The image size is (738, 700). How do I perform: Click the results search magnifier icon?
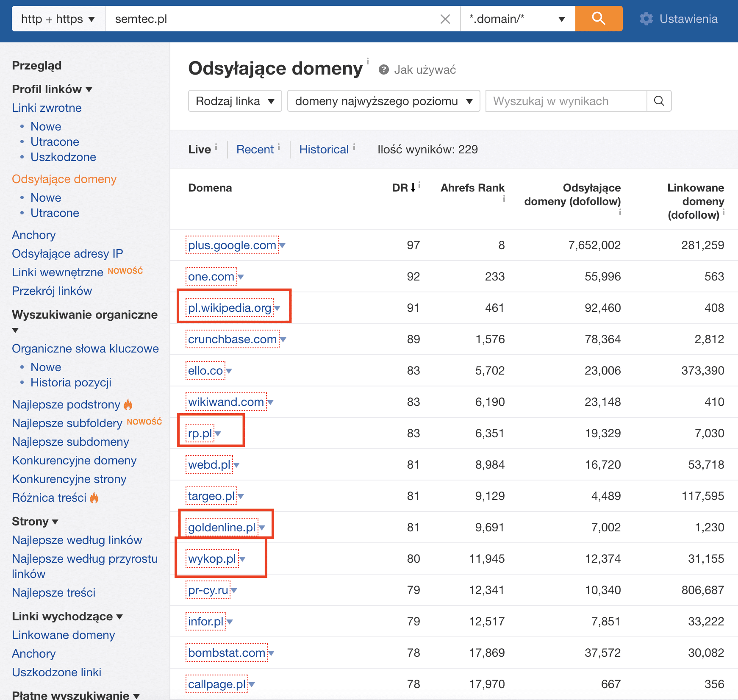click(x=659, y=101)
